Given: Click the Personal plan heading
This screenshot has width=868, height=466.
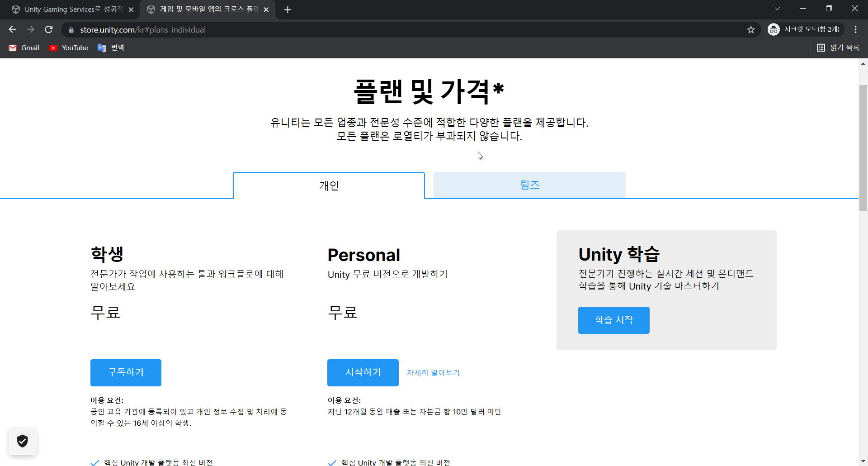Looking at the screenshot, I should point(364,255).
